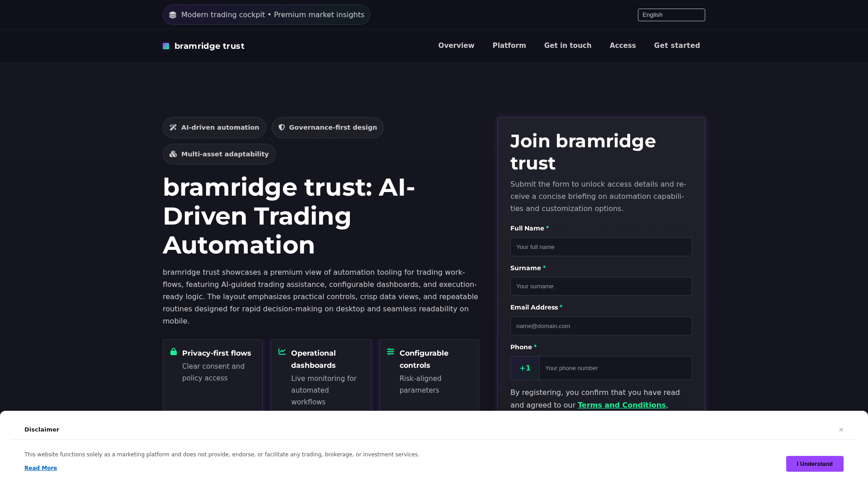The image size is (868, 488).
Task: Open the Platform nav item
Action: pyautogui.click(x=509, y=46)
